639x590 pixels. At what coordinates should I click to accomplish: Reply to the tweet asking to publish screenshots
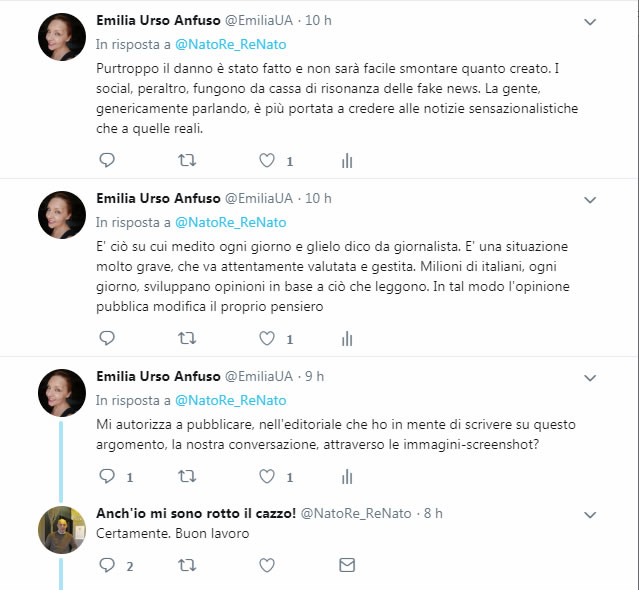point(108,476)
